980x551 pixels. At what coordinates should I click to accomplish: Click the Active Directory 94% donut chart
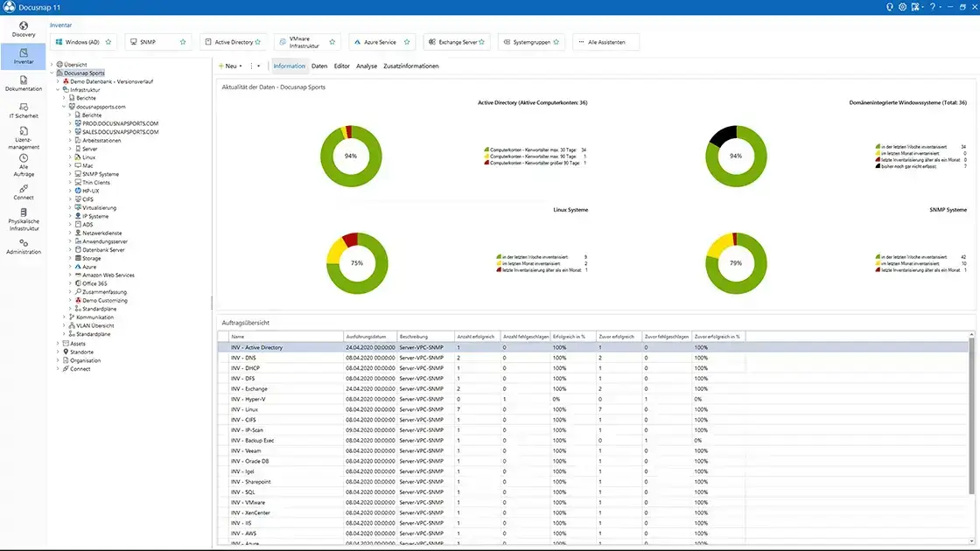pyautogui.click(x=351, y=157)
